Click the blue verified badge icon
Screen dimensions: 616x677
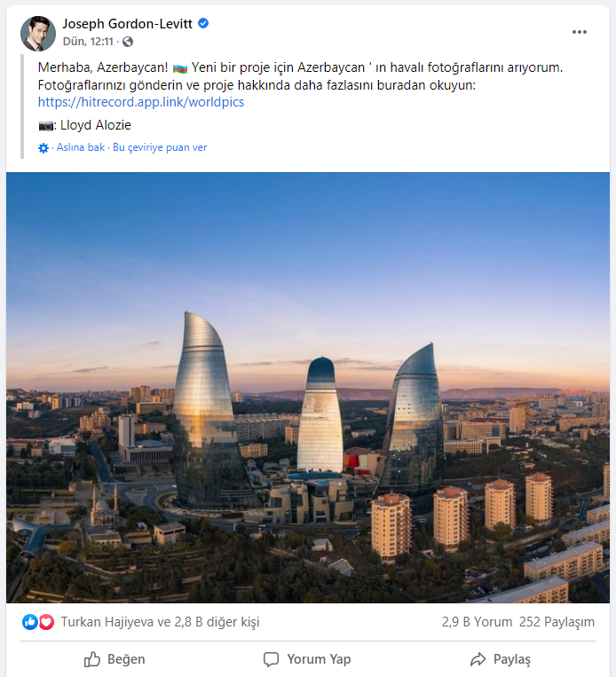(x=203, y=23)
